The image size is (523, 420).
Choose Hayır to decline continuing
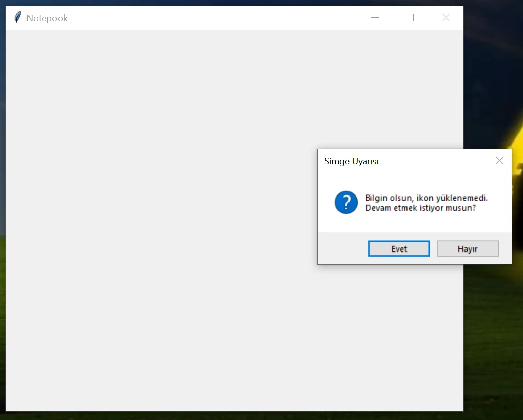pos(468,249)
